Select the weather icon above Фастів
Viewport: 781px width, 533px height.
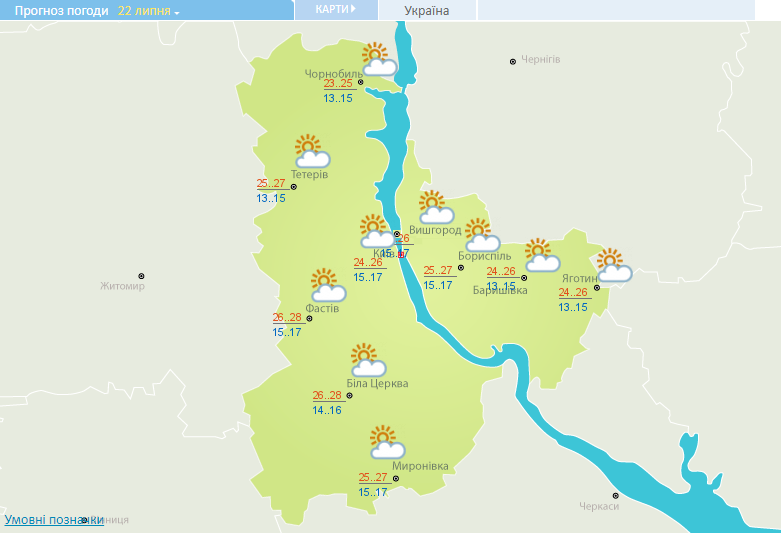[326, 285]
